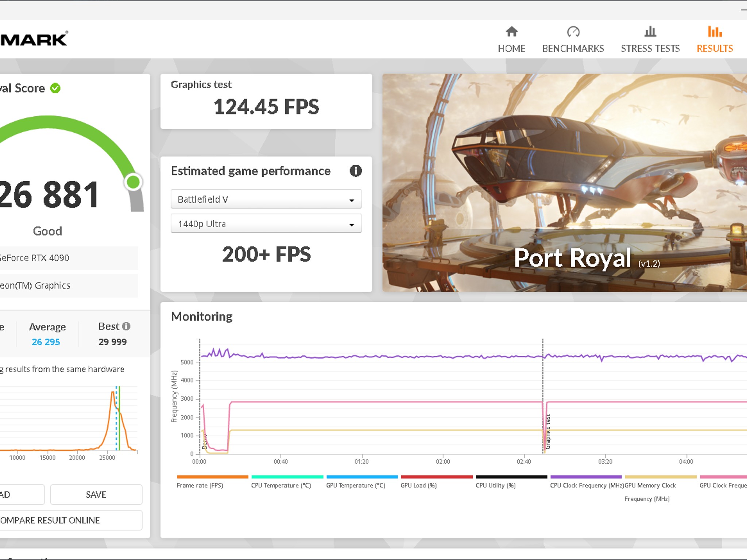This screenshot has width=747, height=560.
Task: Click the 124.45 FPS graphics test result
Action: coord(266,107)
